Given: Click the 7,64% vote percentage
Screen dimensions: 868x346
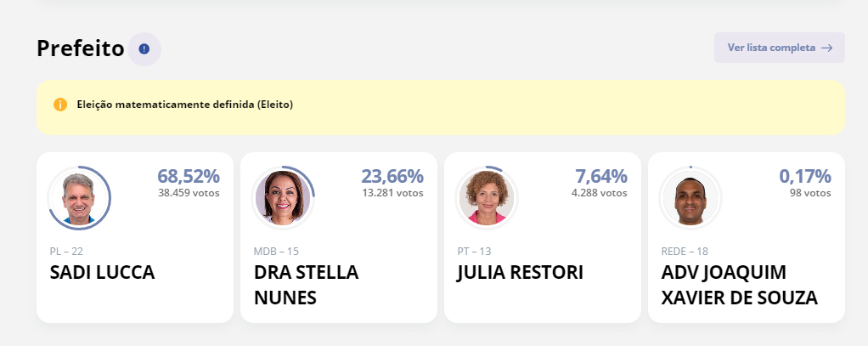Looking at the screenshot, I should coord(600,176).
